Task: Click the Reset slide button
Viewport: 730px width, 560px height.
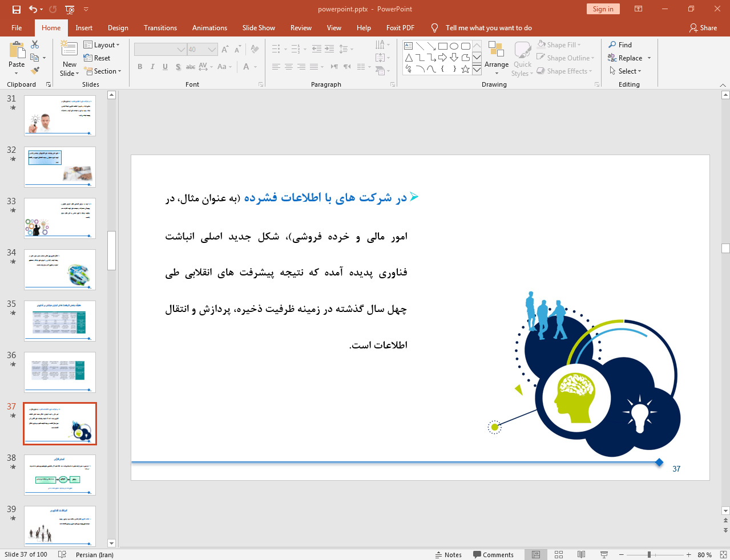Action: (97, 58)
